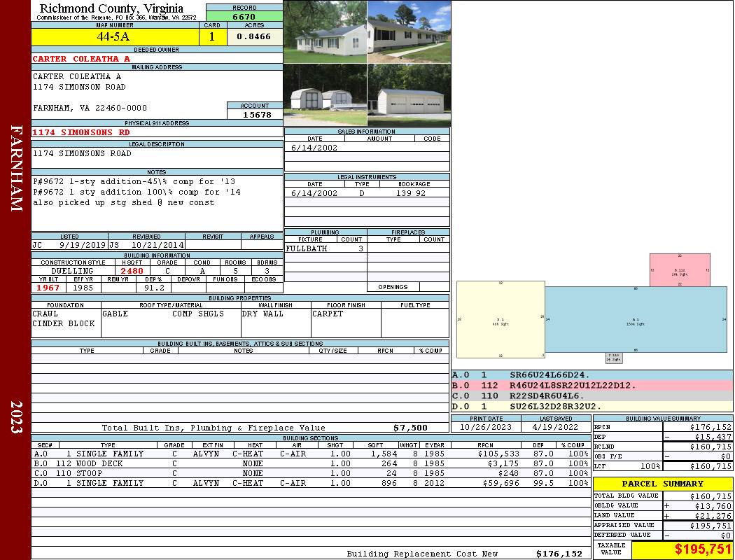This screenshot has width=735, height=560.
Task: Open the garage building photo
Action: pyautogui.click(x=409, y=95)
